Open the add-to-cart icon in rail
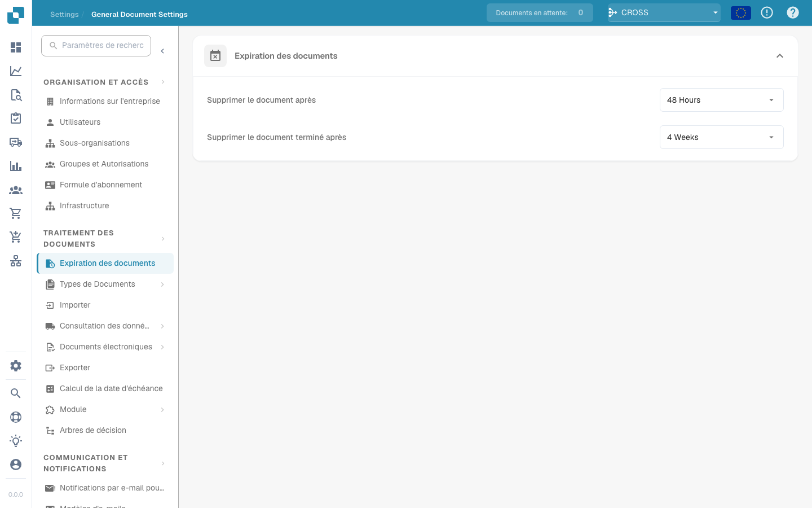This screenshot has width=812, height=508. [x=16, y=237]
